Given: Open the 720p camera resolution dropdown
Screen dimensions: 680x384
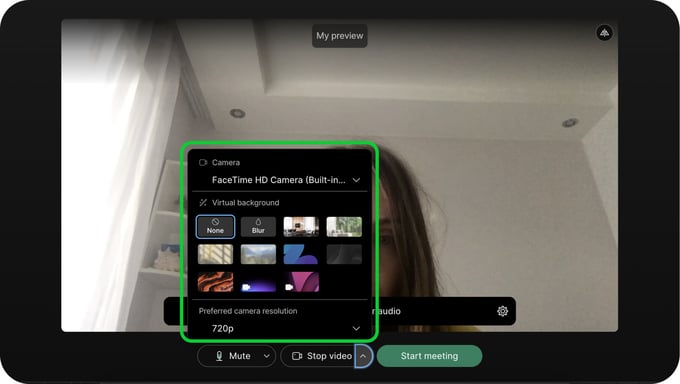Looking at the screenshot, I should (285, 328).
